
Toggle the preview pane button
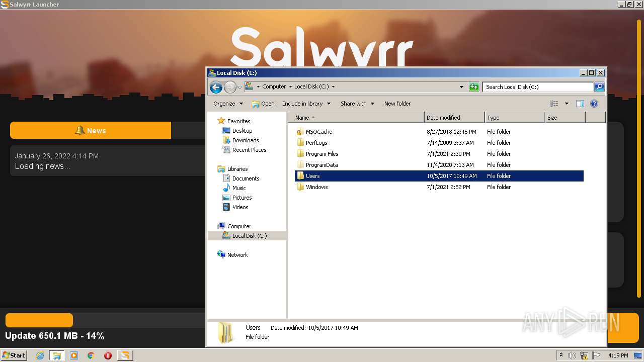coord(580,104)
